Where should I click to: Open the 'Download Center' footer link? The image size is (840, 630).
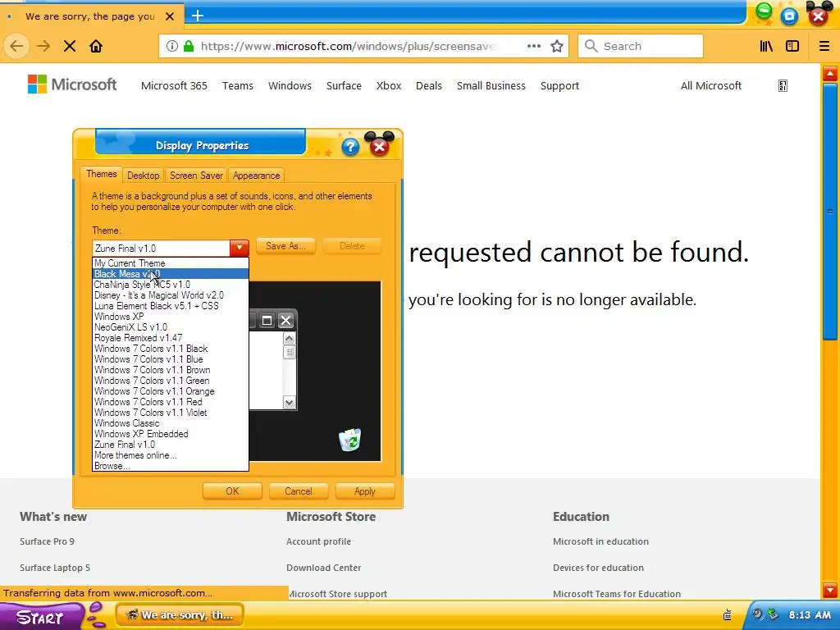coord(323,568)
